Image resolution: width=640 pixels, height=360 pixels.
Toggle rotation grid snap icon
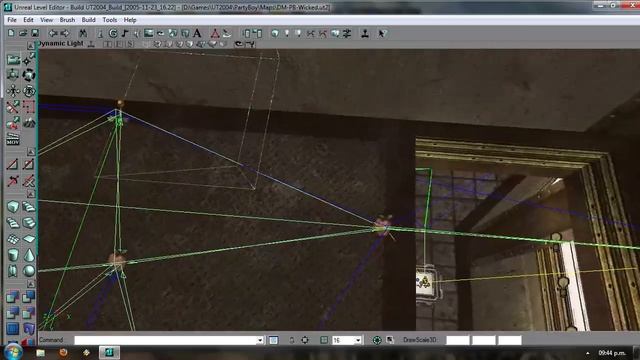tap(377, 340)
